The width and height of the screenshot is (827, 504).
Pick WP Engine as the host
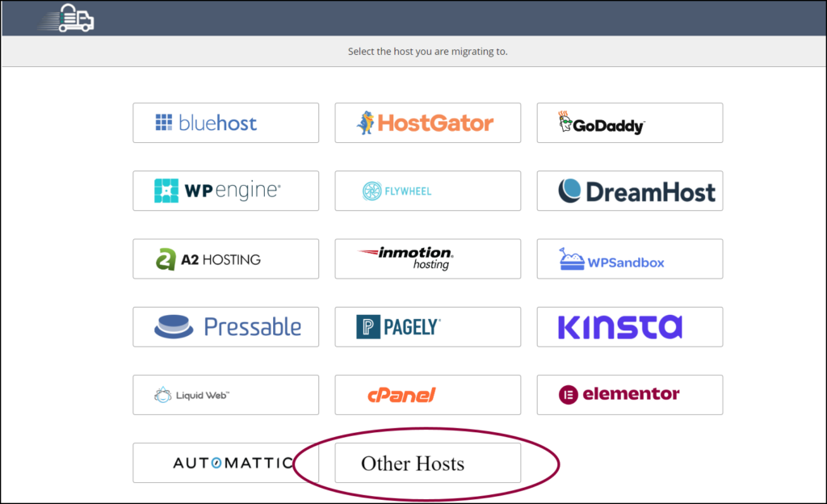point(226,191)
